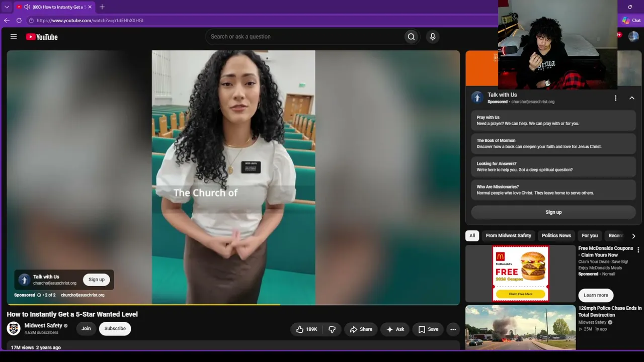This screenshot has height=362, width=644.
Task: Join the Midwest Safety channel
Action: [86, 329]
